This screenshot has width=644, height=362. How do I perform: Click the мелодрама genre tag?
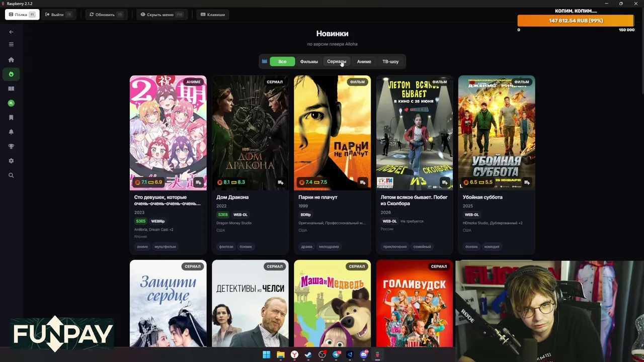click(329, 247)
